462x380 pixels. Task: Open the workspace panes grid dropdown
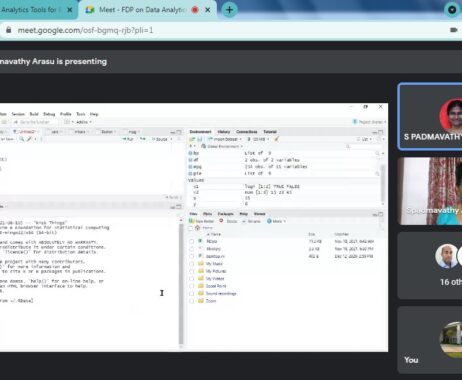[x=68, y=122]
